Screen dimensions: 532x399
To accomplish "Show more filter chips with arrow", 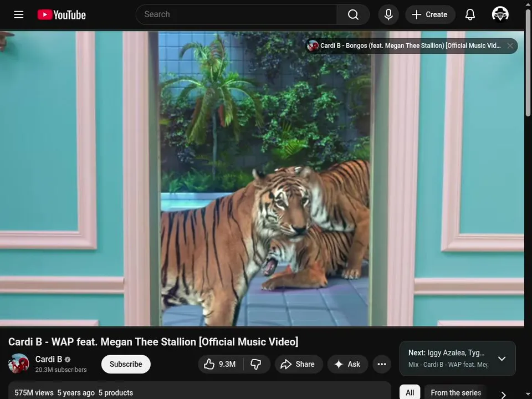I will click(x=504, y=395).
